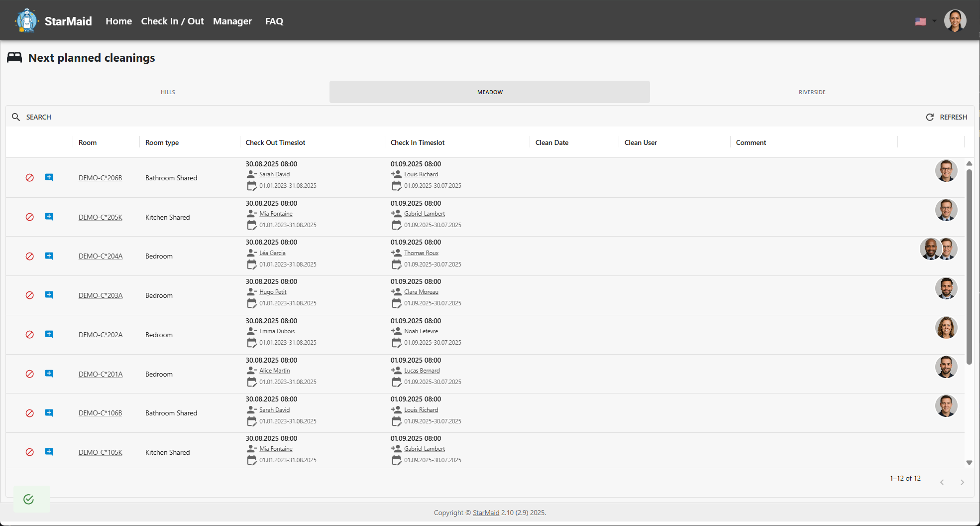
Task: Click the table scrollbar up arrow
Action: (969, 163)
